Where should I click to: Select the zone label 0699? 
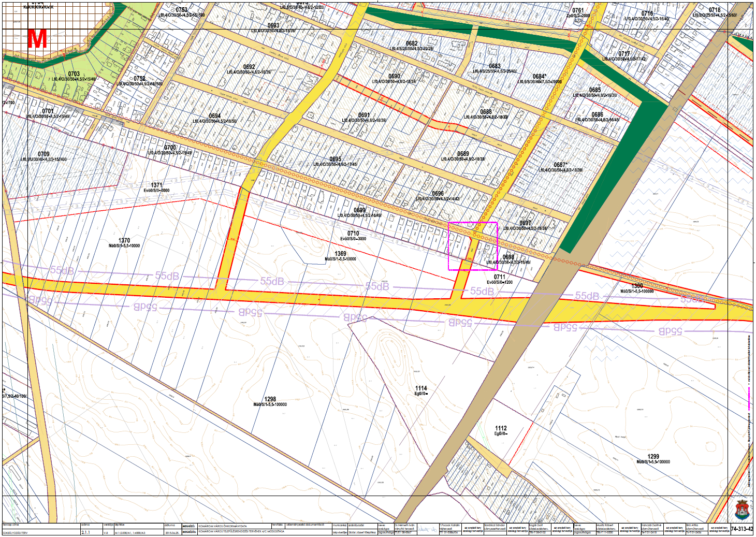(359, 210)
